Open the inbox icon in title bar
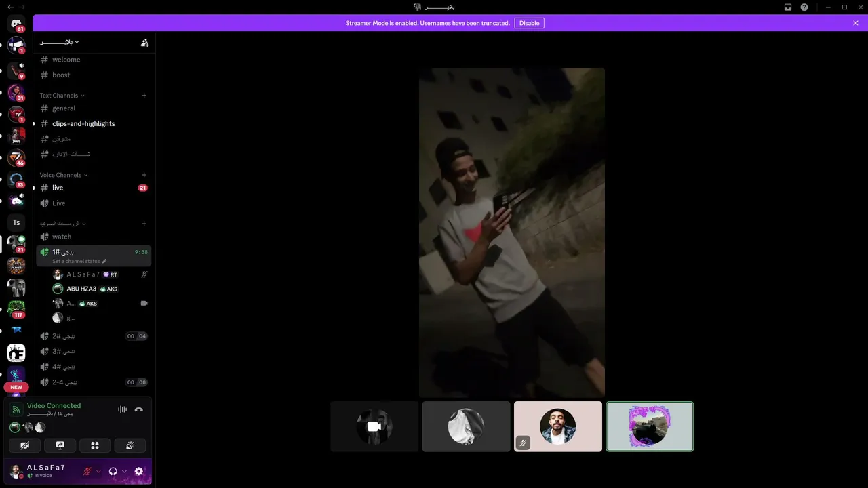 (788, 7)
